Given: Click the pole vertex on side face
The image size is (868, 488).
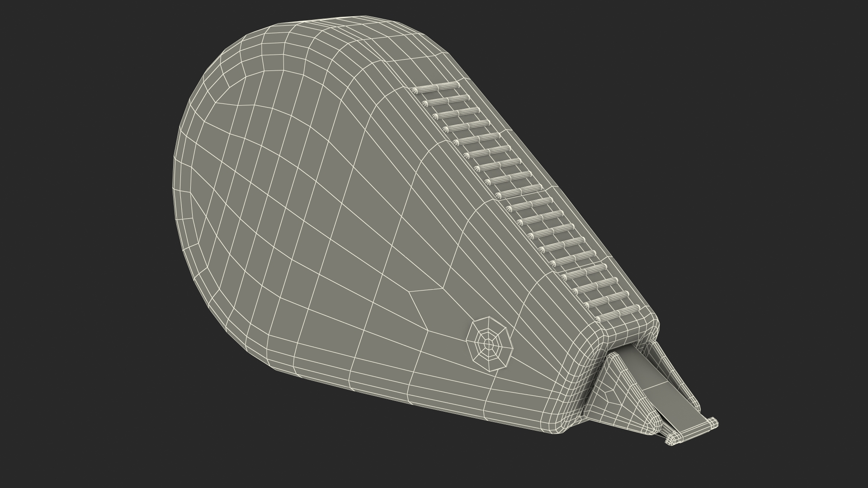Looking at the screenshot, I should 442,288.
